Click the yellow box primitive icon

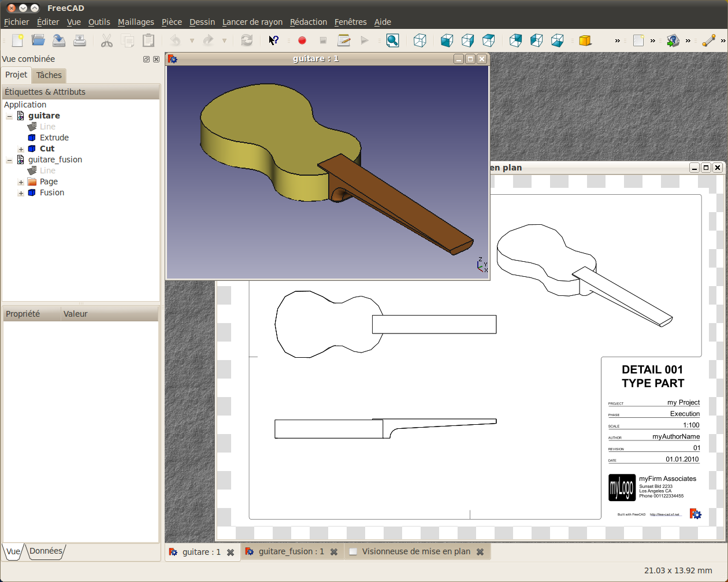(585, 40)
